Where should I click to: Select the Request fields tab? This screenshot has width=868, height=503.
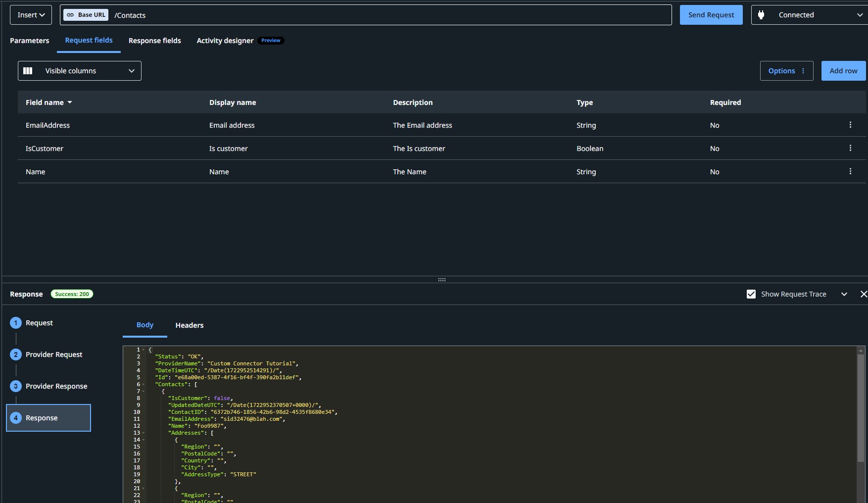[89, 41]
